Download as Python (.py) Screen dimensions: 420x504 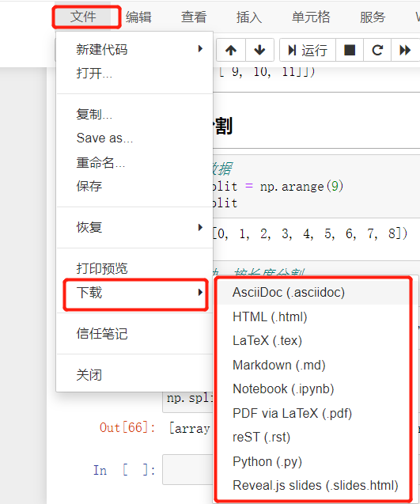316,461
